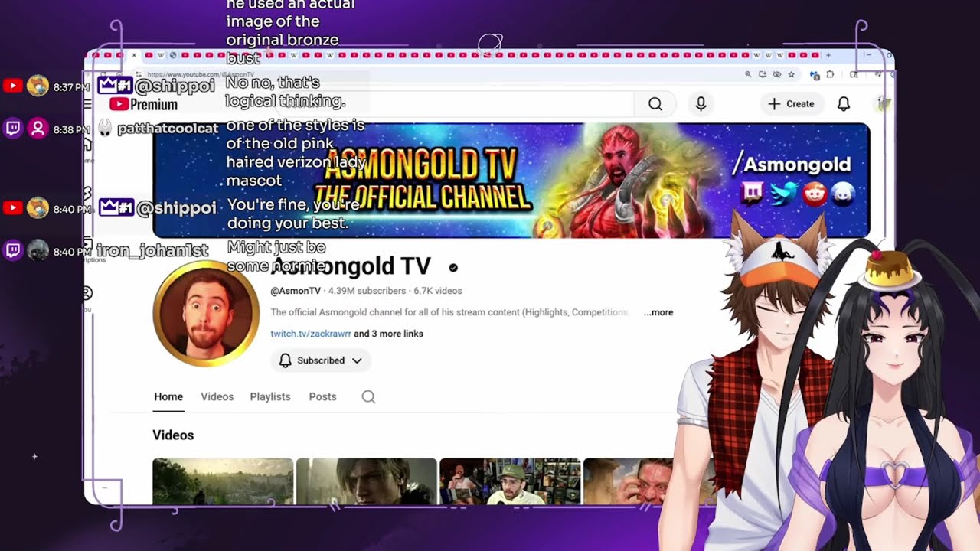Viewport: 980px width, 551px height.
Task: Show the 'and 3 more links' list
Action: point(388,334)
